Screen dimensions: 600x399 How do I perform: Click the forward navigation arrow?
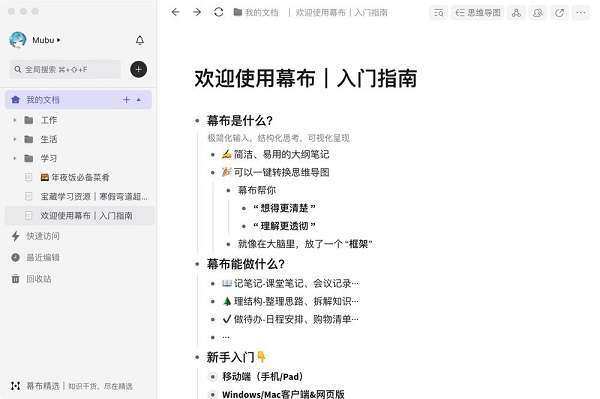point(197,12)
